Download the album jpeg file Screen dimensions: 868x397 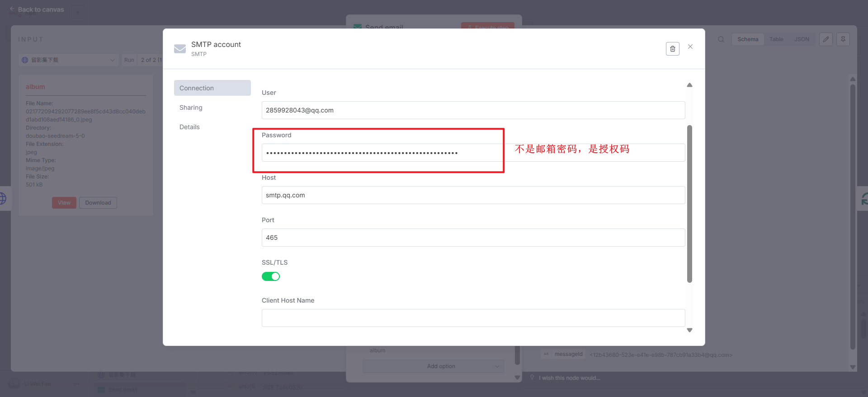(x=98, y=203)
